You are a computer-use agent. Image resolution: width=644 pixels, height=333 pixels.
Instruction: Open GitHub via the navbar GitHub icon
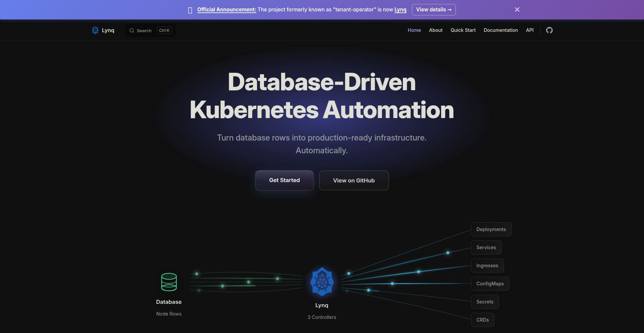point(549,30)
